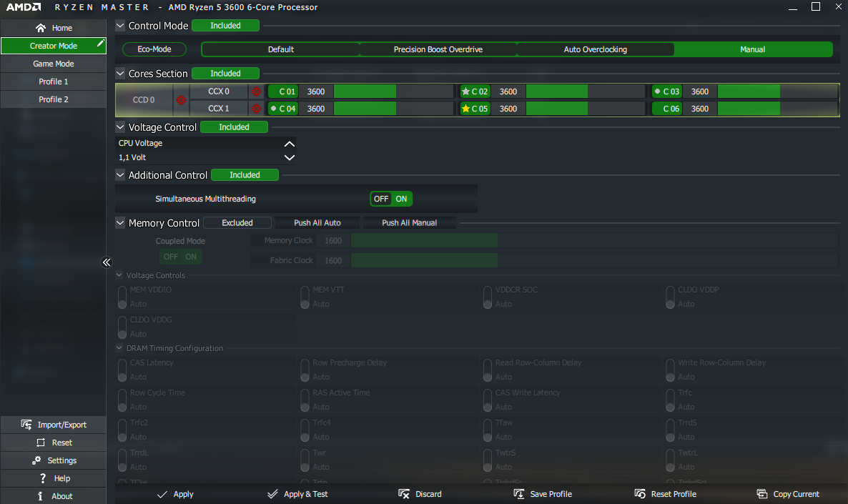Click the Copy Current icon

[x=762, y=494]
